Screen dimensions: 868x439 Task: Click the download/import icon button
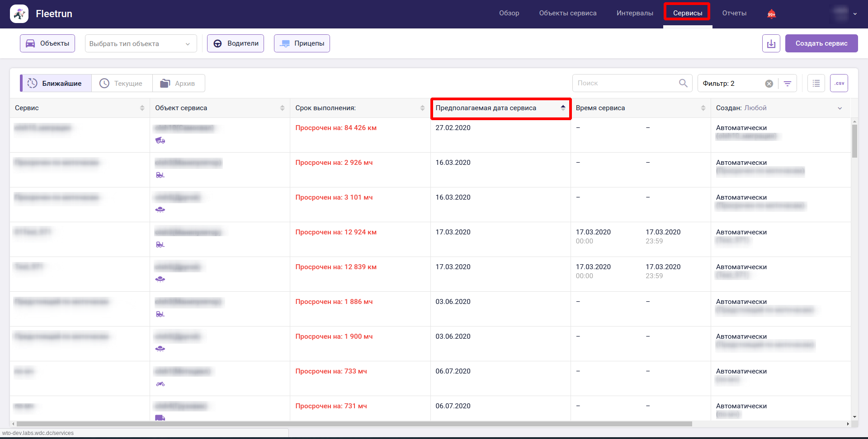pos(771,43)
